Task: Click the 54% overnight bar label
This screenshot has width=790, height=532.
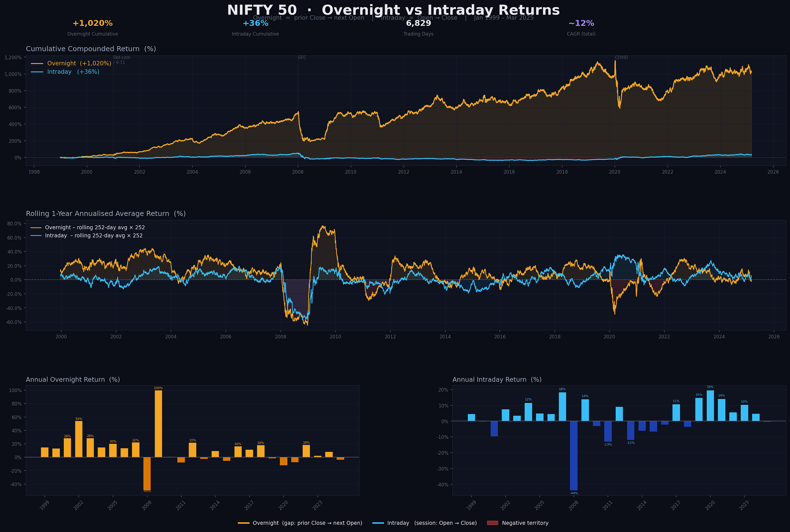Action: tap(79, 419)
